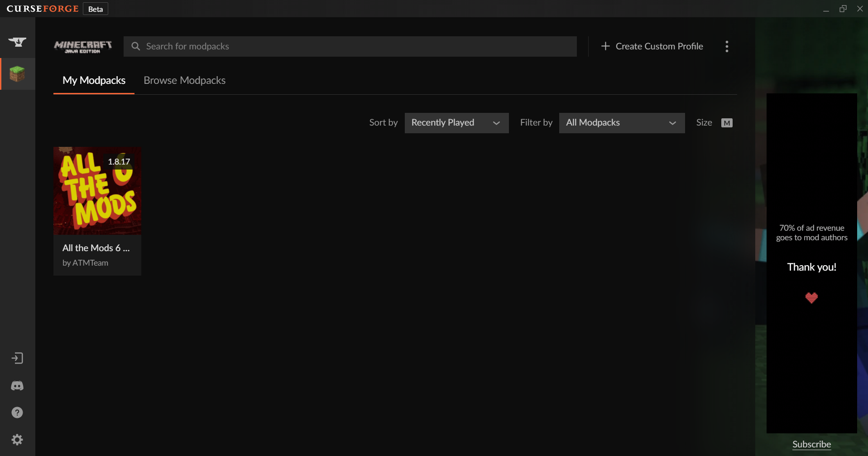Screen dimensions: 868x456
Task: Select the Minecraft grass block icon
Action: point(17,74)
